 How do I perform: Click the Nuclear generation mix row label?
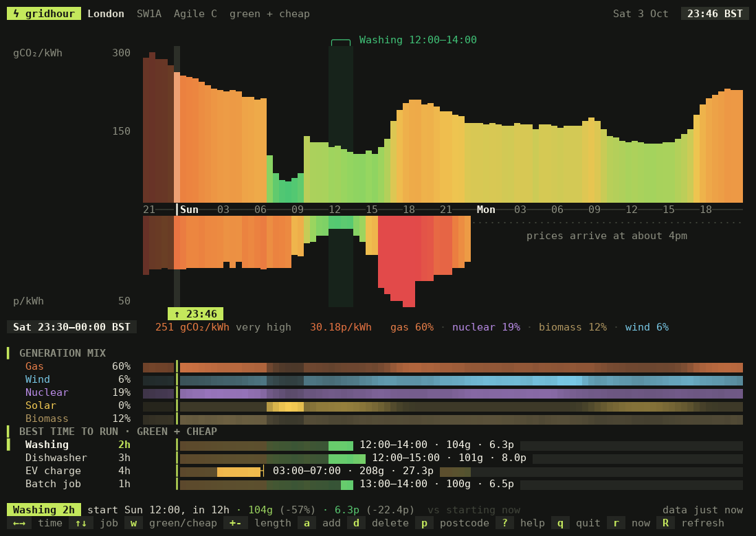click(x=47, y=392)
